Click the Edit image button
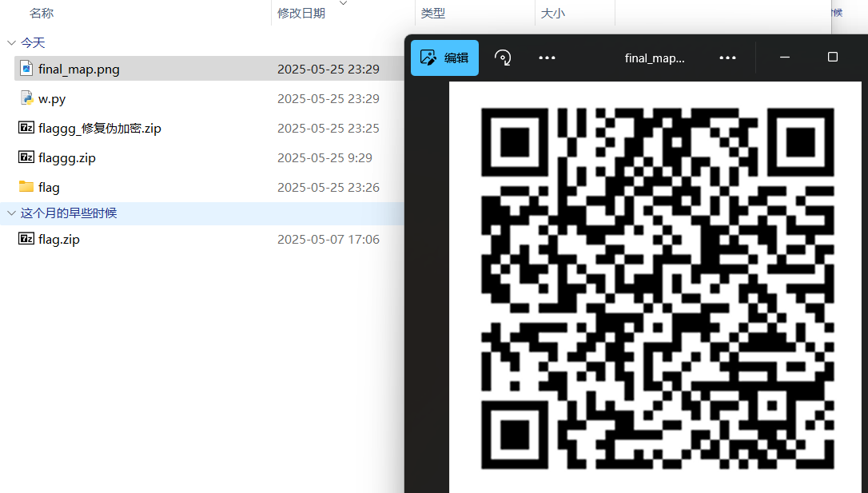The width and height of the screenshot is (868, 493). (444, 58)
